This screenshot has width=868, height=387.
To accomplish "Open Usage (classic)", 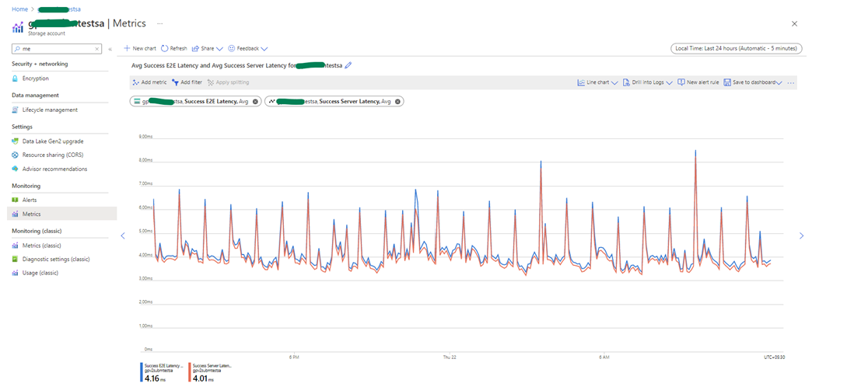I will [x=40, y=273].
